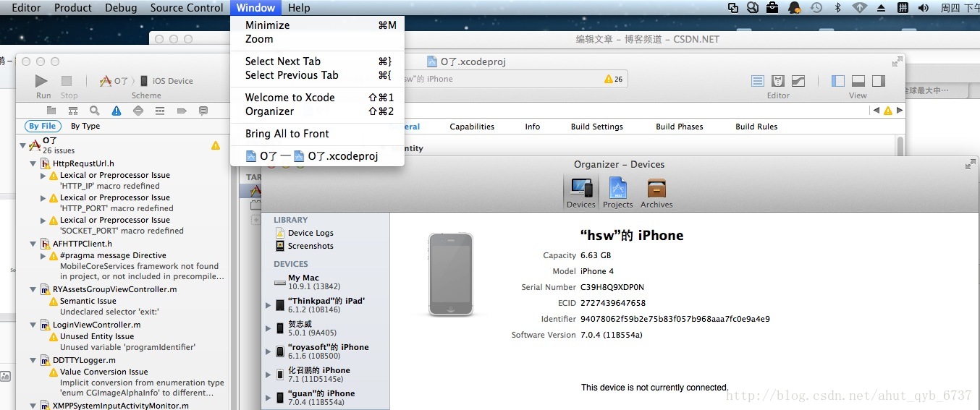Click the Pinyin input method menu bar icon
Viewport: 980px width, 410px height.
pos(903,8)
